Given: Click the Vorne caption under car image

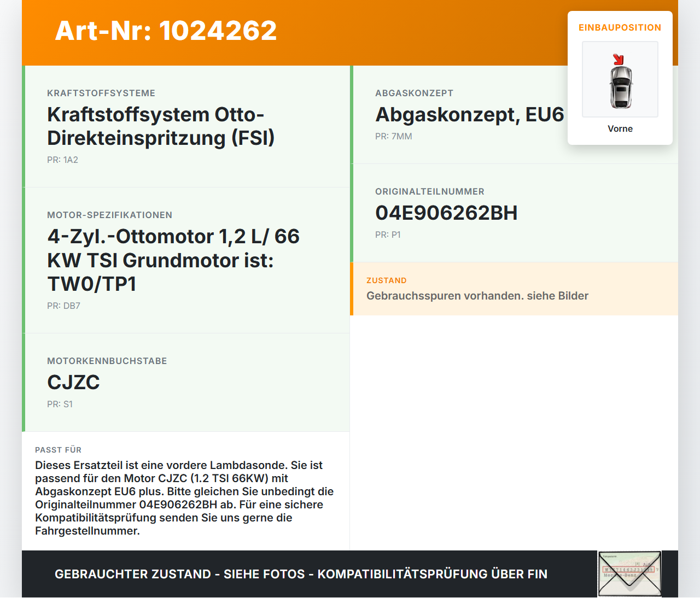Looking at the screenshot, I should 620,128.
